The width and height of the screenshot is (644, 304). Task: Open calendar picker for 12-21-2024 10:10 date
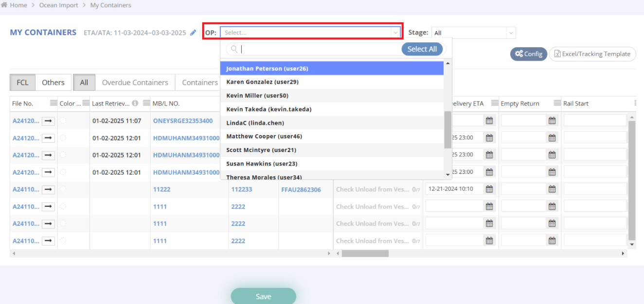[x=489, y=189]
